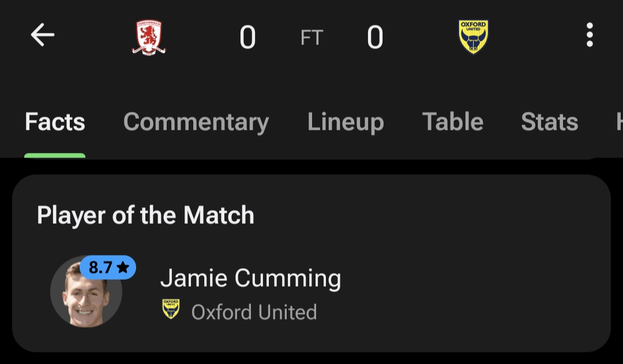Tap the FT match status label
This screenshot has height=364, width=623.
(311, 38)
